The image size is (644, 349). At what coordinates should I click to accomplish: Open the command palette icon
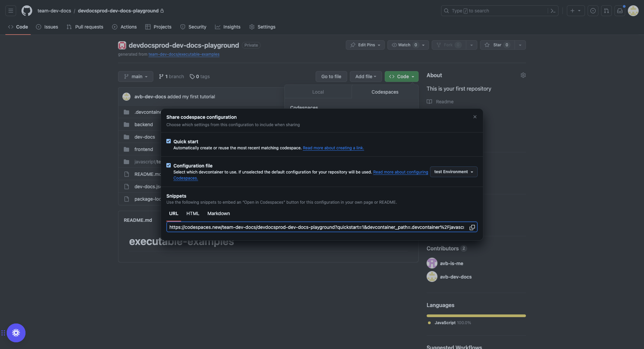(x=553, y=11)
